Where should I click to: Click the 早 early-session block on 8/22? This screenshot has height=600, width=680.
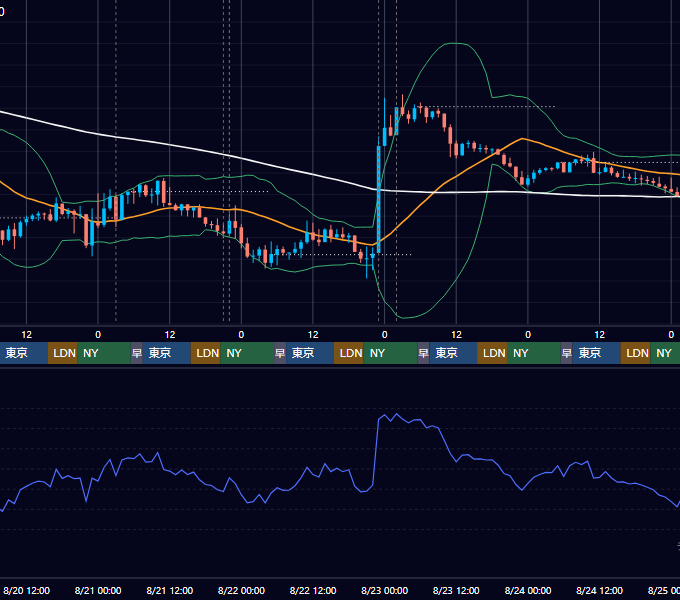click(x=280, y=353)
